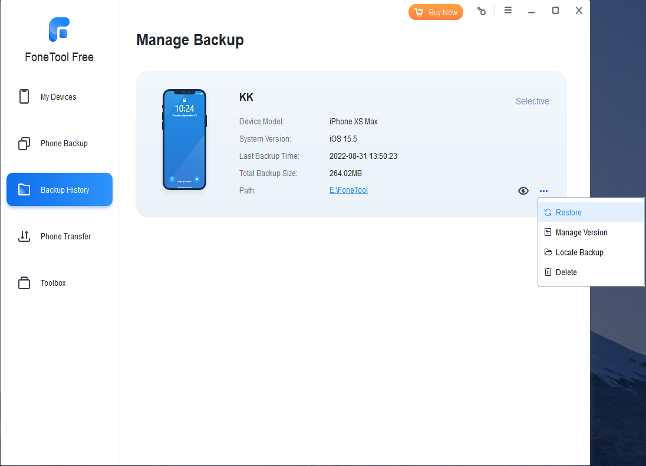Choose Restore from the context menu
The image size is (646, 466).
point(569,212)
